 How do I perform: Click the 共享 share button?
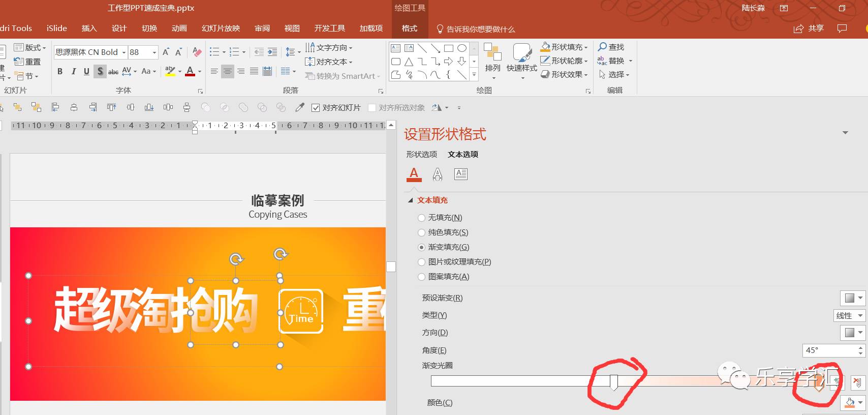tap(809, 28)
